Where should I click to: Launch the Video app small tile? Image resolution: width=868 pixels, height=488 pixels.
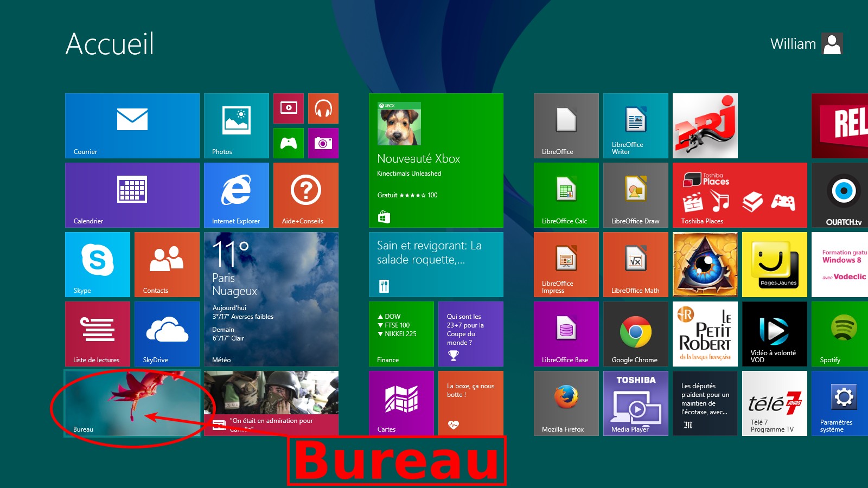[289, 108]
